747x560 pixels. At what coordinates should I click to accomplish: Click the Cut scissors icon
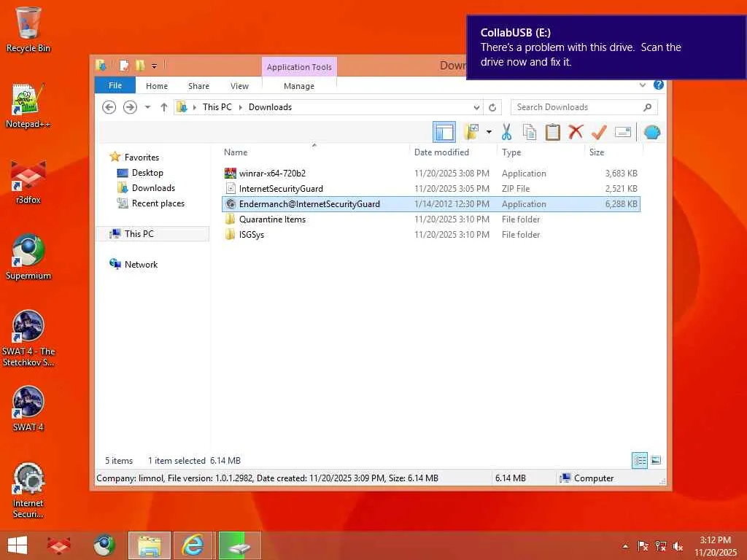(506, 132)
